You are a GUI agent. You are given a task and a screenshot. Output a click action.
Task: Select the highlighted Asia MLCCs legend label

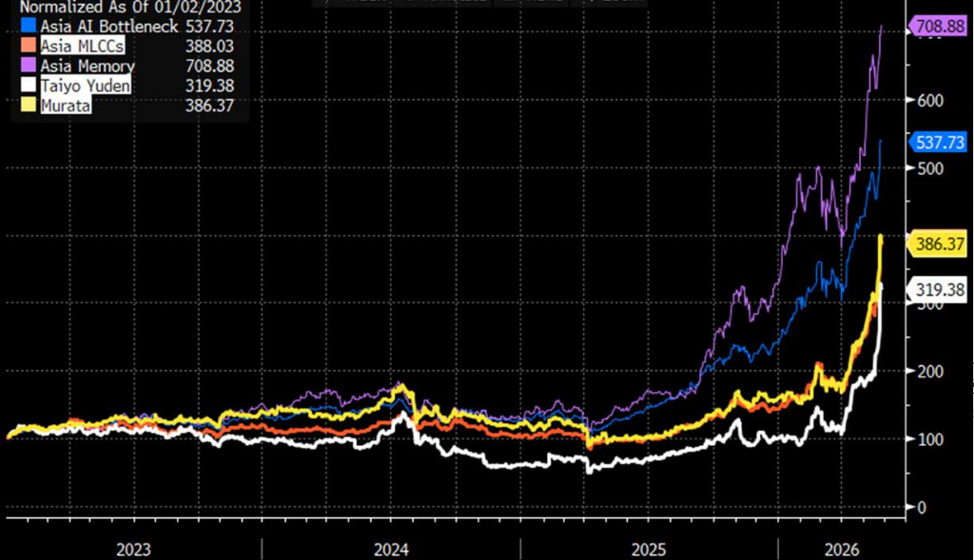[x=82, y=46]
